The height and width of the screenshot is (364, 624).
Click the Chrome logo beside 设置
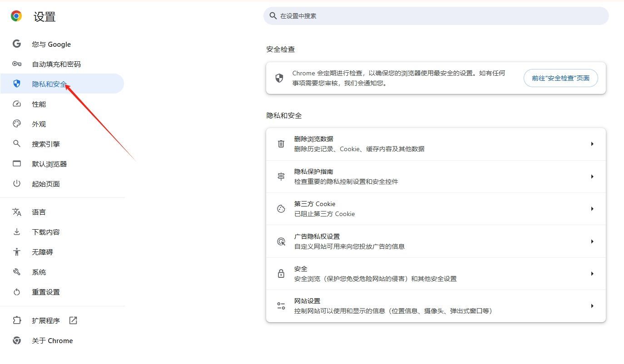pyautogui.click(x=16, y=16)
